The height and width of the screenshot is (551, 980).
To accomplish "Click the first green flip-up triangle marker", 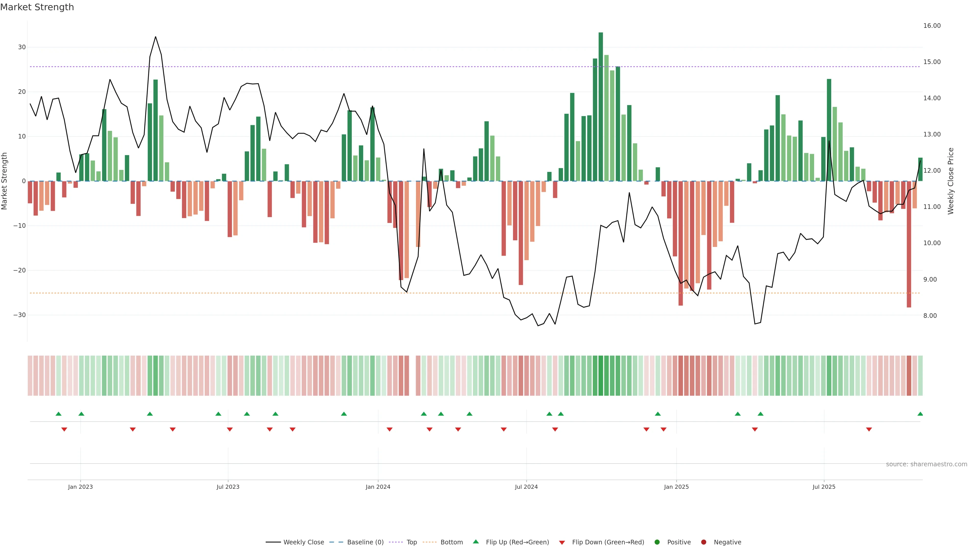I will click(x=58, y=414).
